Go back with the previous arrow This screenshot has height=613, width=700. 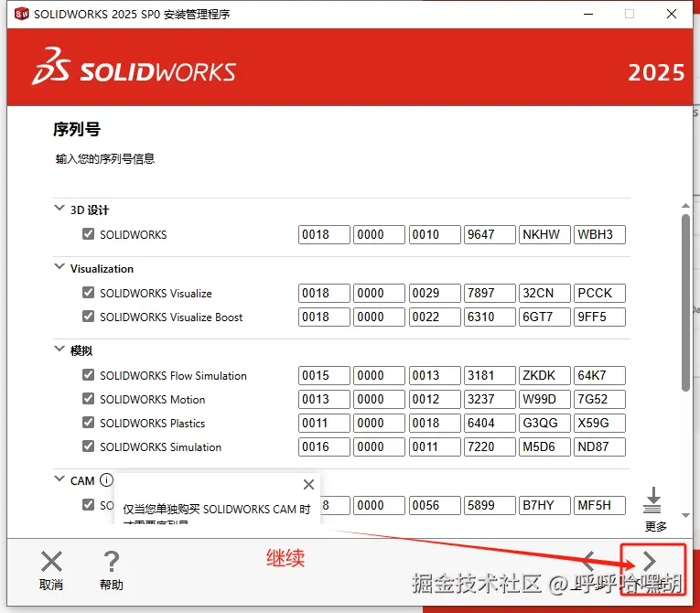pyautogui.click(x=588, y=561)
